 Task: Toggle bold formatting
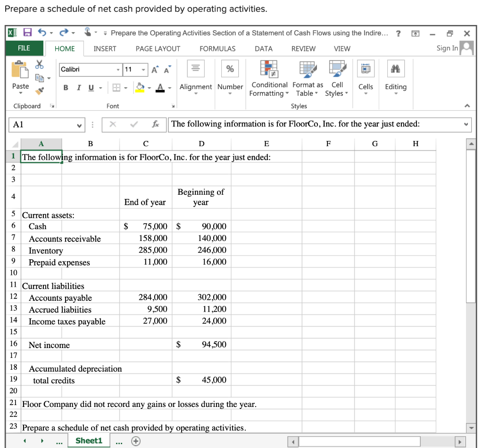[x=65, y=88]
